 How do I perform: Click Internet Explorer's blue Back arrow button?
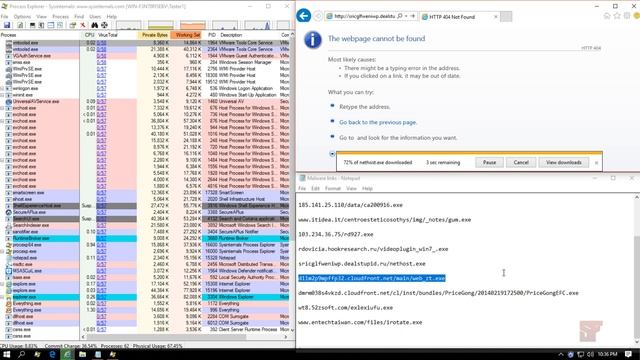[304, 16]
